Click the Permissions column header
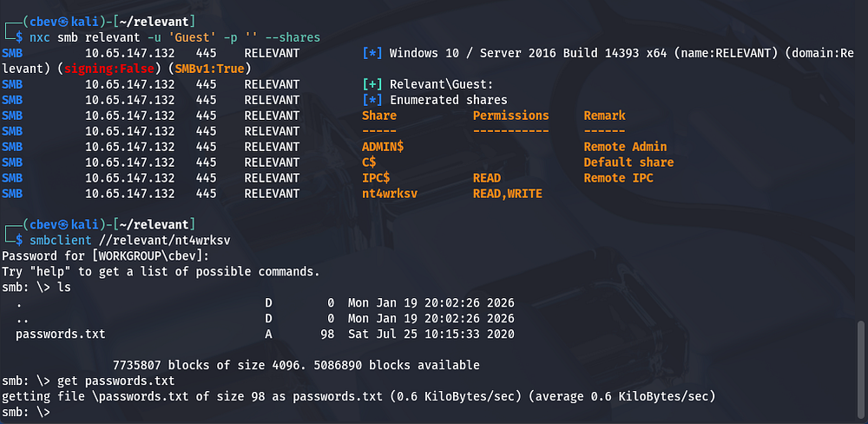This screenshot has height=424, width=868. click(x=510, y=116)
